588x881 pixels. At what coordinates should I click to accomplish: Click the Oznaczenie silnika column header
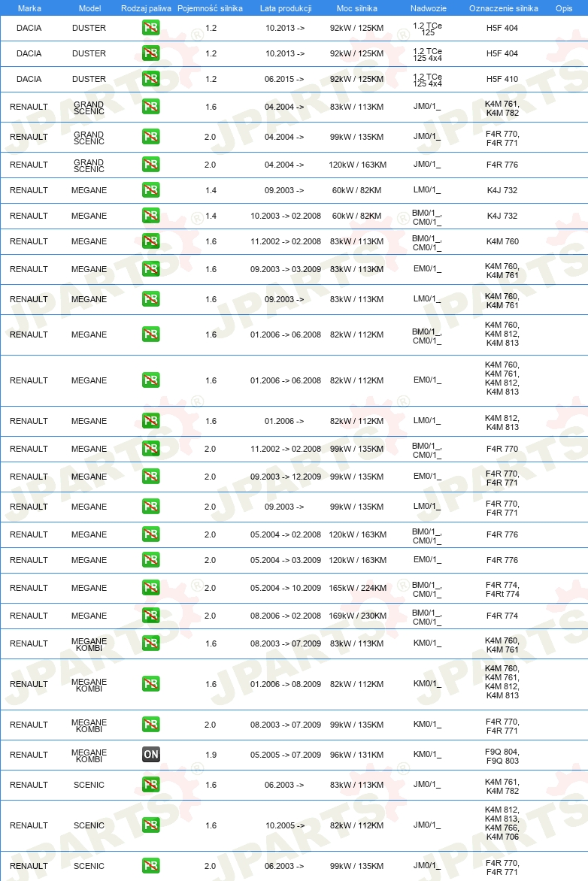click(504, 8)
